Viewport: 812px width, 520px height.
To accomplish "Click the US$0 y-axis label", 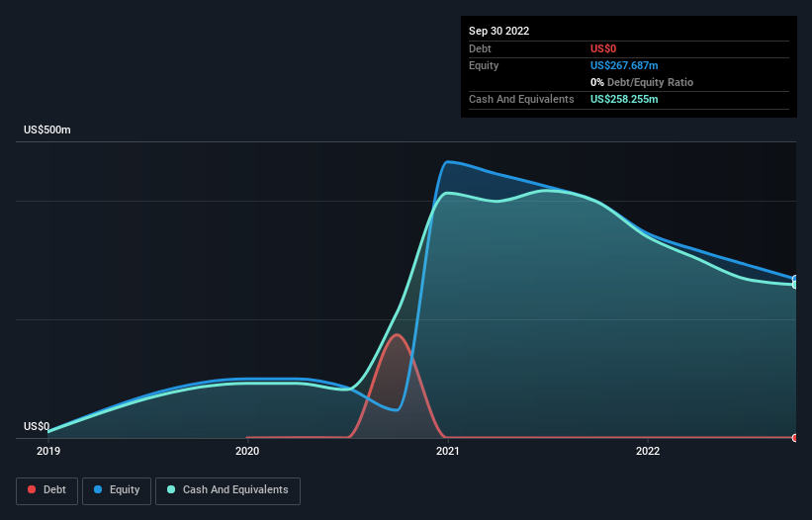I will (x=37, y=426).
